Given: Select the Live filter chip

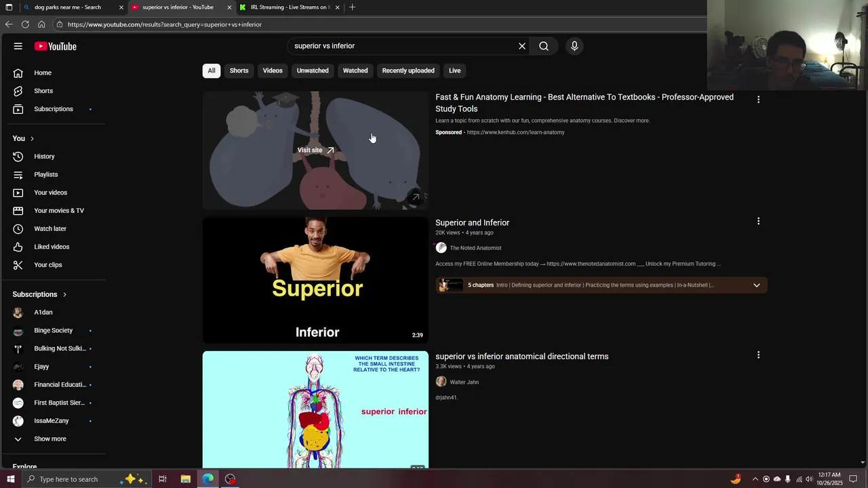Looking at the screenshot, I should tap(454, 70).
